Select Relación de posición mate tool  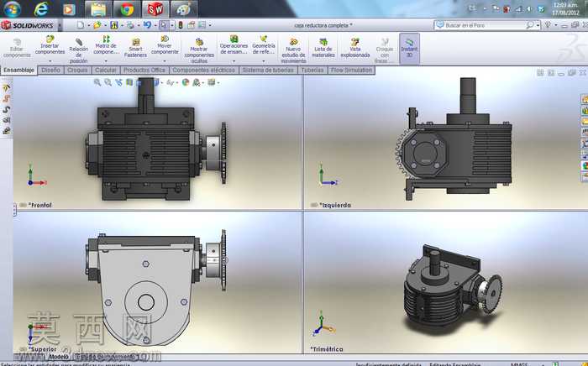point(78,50)
